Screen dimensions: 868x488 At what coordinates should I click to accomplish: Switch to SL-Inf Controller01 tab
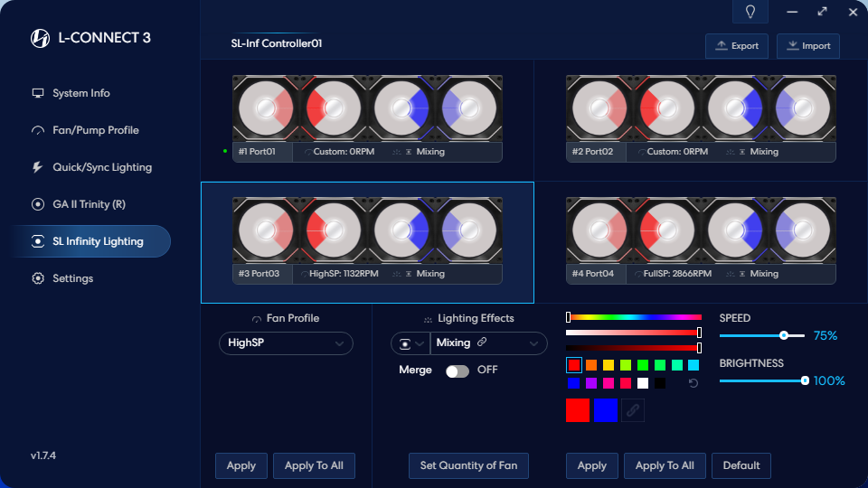pyautogui.click(x=277, y=43)
